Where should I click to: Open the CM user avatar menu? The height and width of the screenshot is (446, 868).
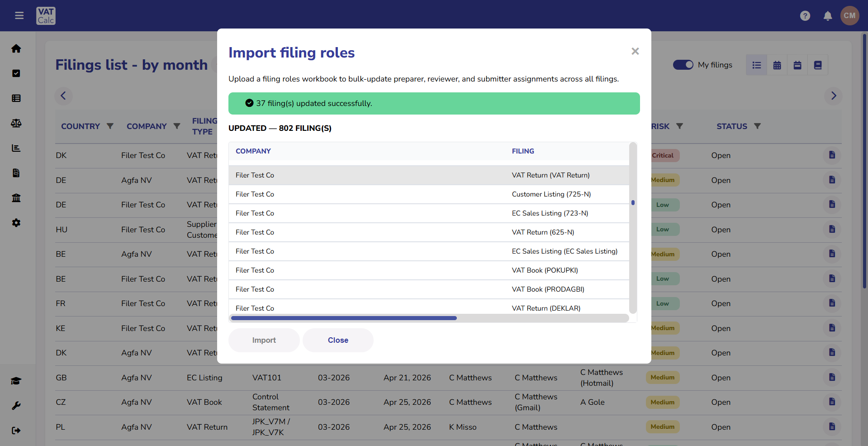(850, 16)
